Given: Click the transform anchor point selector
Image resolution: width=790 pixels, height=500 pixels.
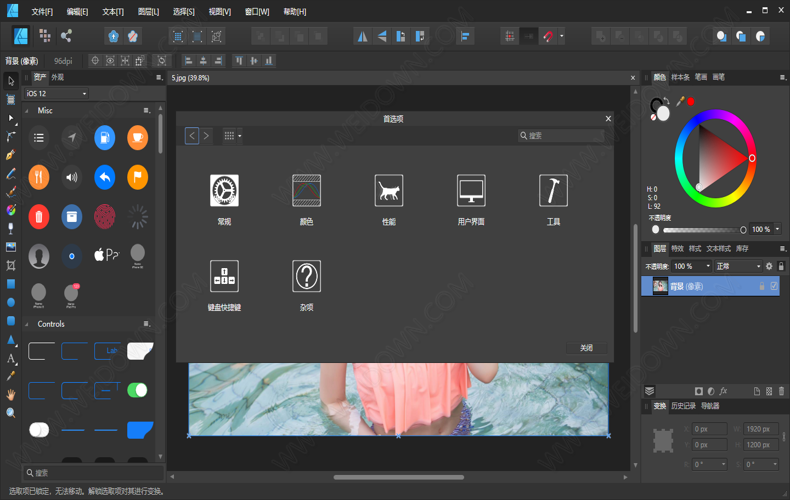Looking at the screenshot, I should pyautogui.click(x=663, y=441).
